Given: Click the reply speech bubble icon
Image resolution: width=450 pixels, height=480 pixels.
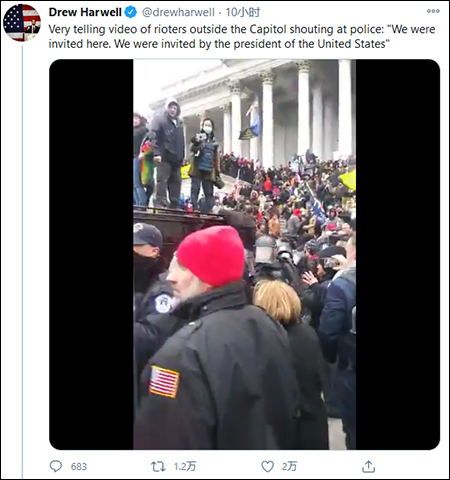Looking at the screenshot, I should point(56,466).
